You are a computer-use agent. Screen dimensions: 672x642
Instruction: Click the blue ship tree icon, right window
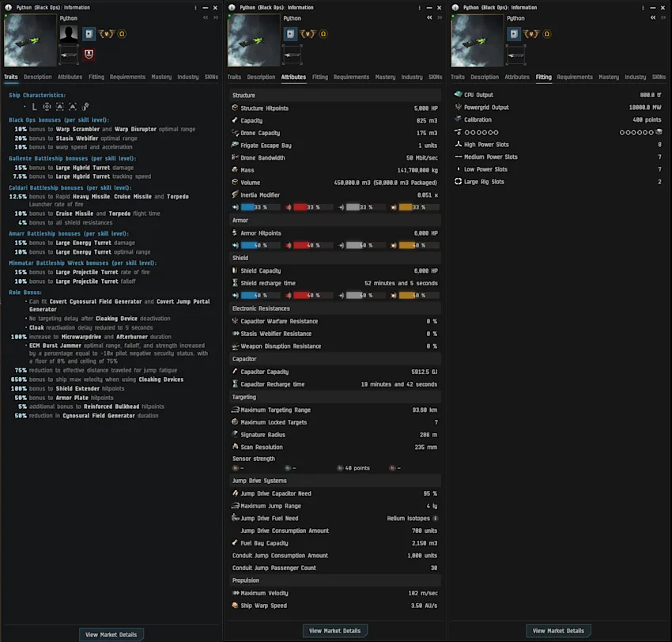[513, 34]
